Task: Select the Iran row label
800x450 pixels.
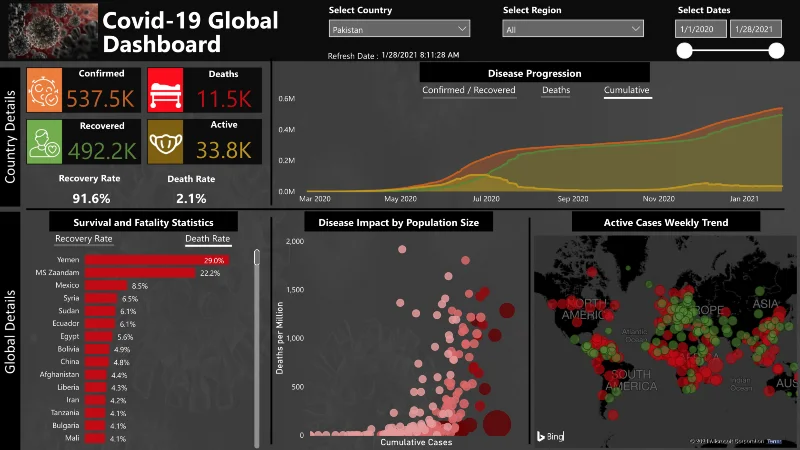Action: pos(72,400)
